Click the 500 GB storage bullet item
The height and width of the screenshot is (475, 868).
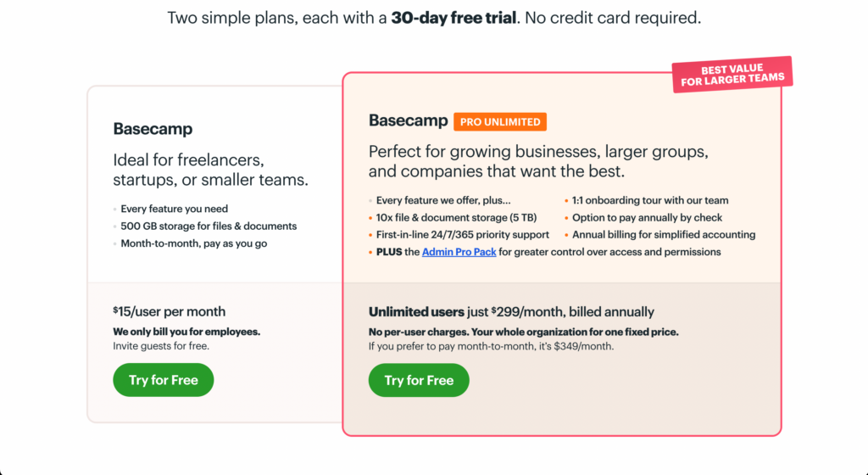209,226
